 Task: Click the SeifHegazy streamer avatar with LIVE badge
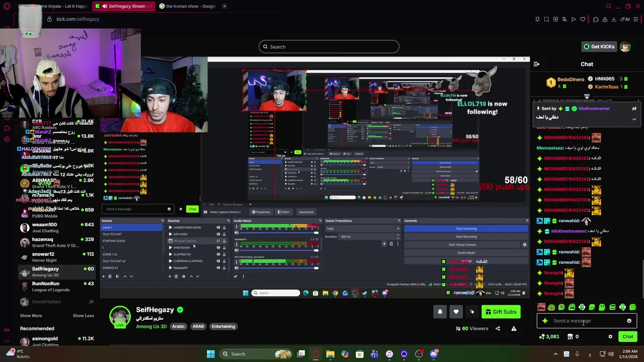pos(120,317)
